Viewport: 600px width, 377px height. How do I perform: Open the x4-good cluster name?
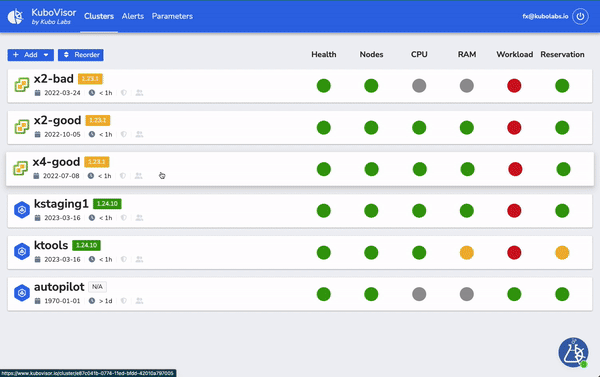click(56, 162)
